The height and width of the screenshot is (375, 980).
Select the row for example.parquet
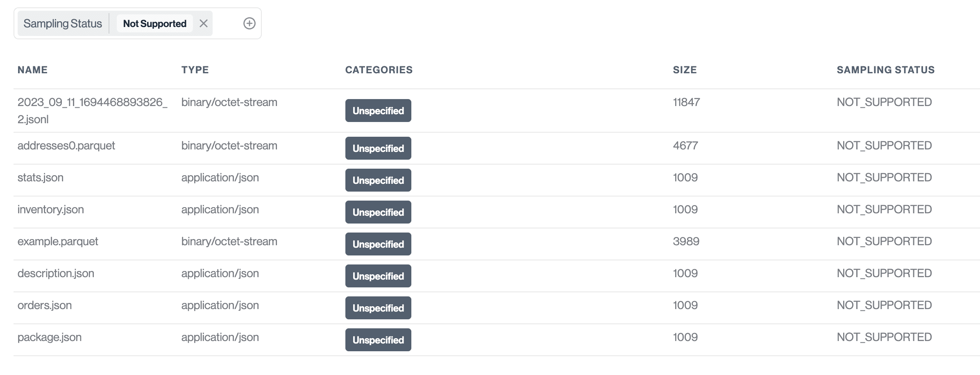[x=58, y=242]
